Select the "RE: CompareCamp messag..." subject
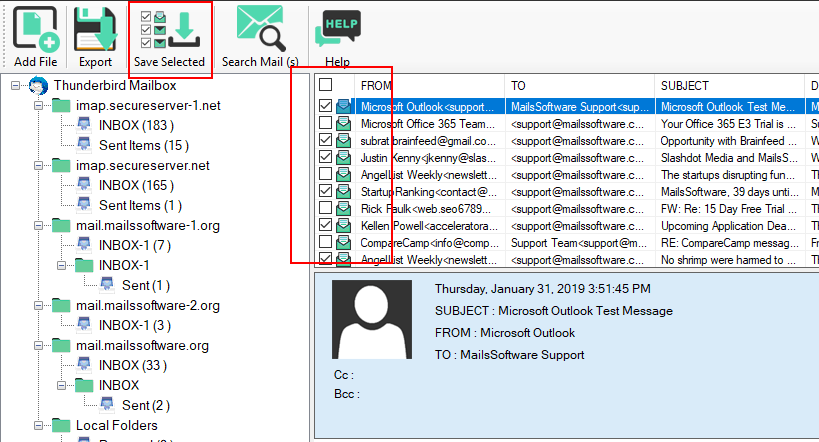This screenshot has height=442, width=819. [x=729, y=243]
